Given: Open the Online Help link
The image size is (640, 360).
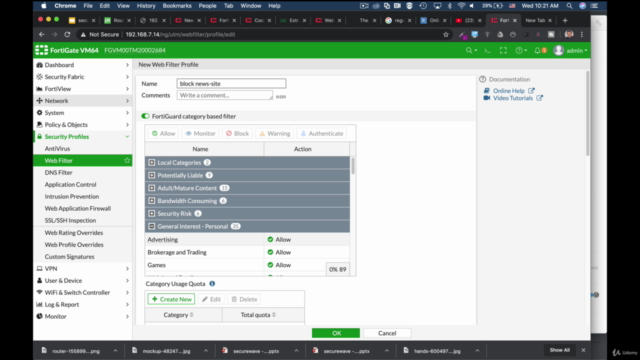Looking at the screenshot, I should [x=509, y=91].
